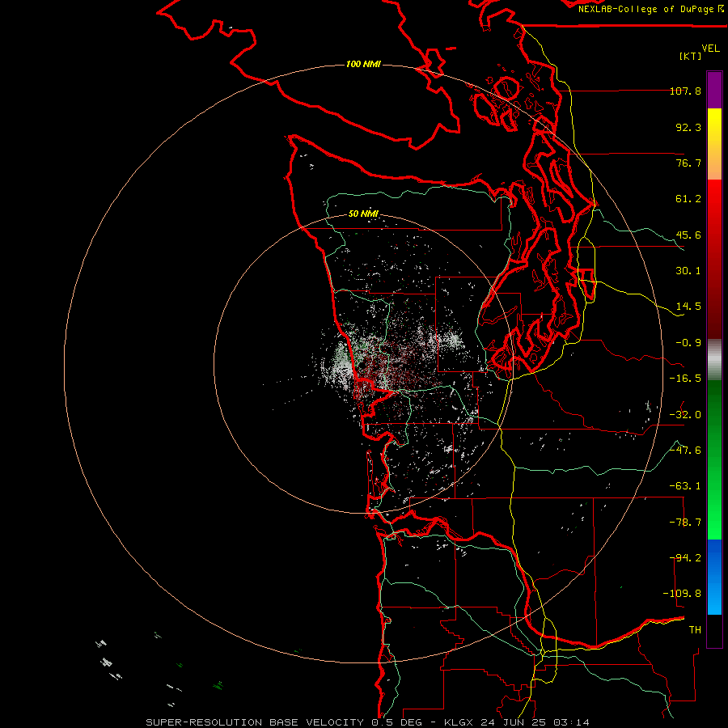Image resolution: width=728 pixels, height=728 pixels.
Task: Click the 24 JUN 25 03:14 timestamp
Action: pos(536,722)
